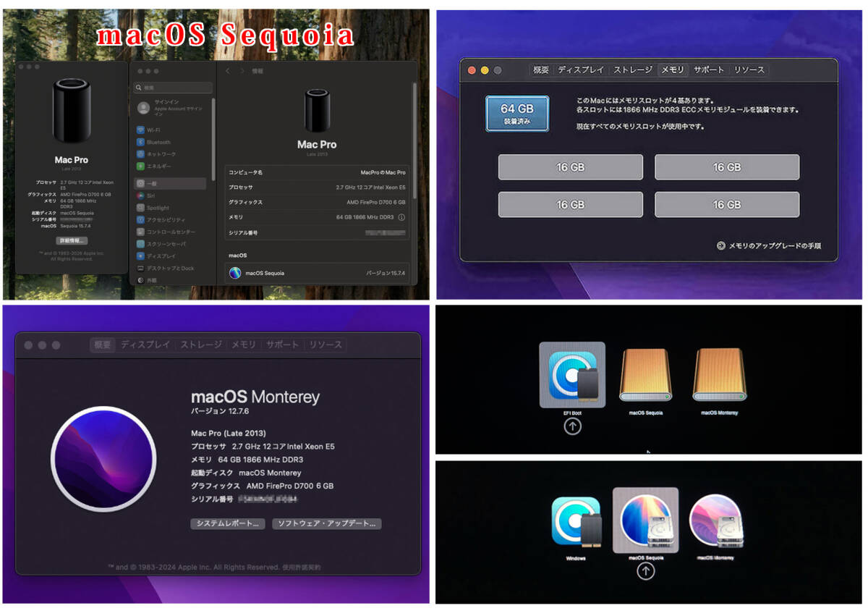
Task: Click the forward chevron next to 情報
Action: [242, 71]
